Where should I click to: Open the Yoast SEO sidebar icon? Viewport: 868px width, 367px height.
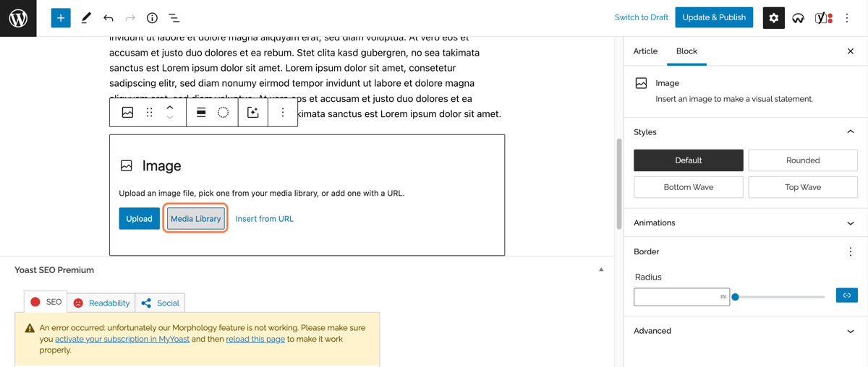pyautogui.click(x=824, y=18)
